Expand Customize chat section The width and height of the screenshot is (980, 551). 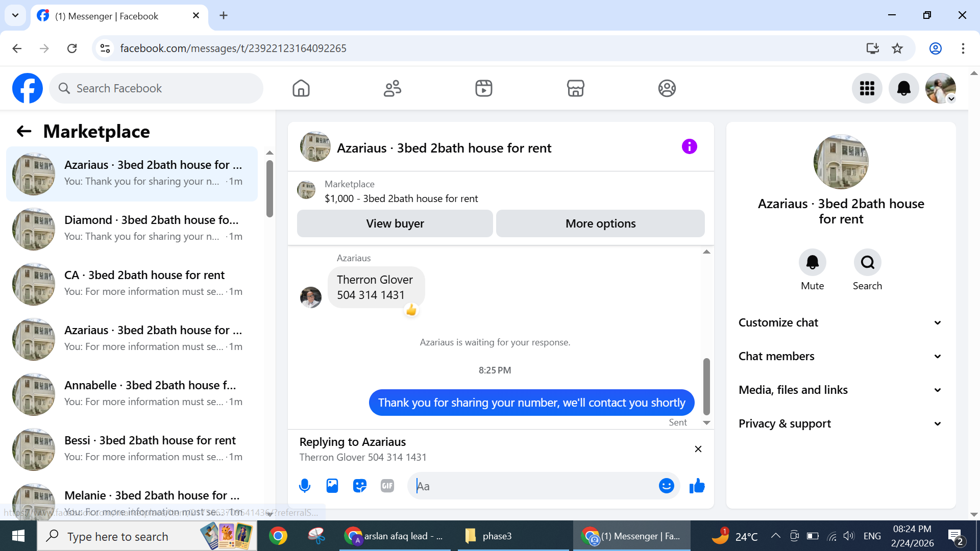(840, 322)
